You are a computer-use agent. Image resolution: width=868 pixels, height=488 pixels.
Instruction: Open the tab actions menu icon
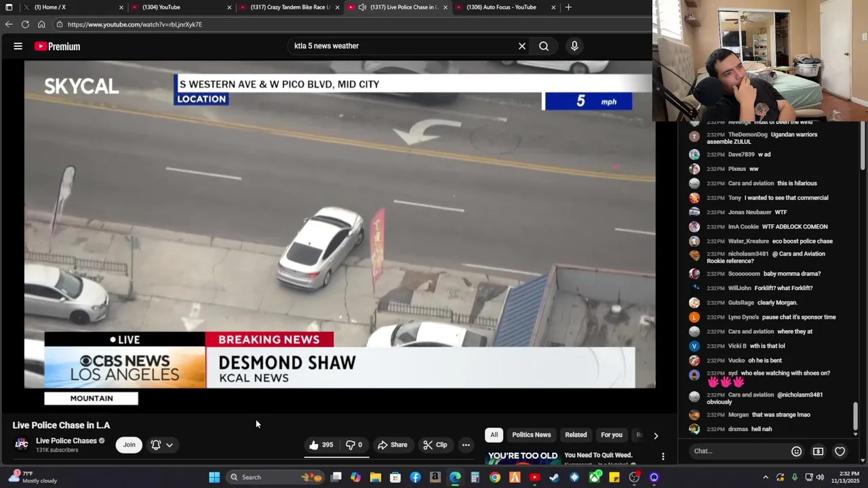click(x=9, y=7)
